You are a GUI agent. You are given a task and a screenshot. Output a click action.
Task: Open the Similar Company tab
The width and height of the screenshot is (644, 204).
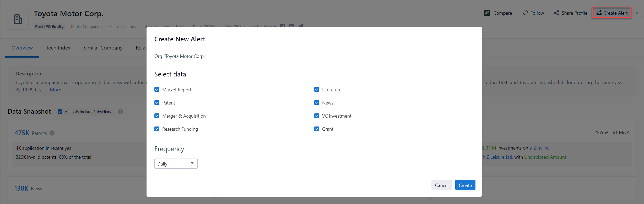click(x=103, y=48)
